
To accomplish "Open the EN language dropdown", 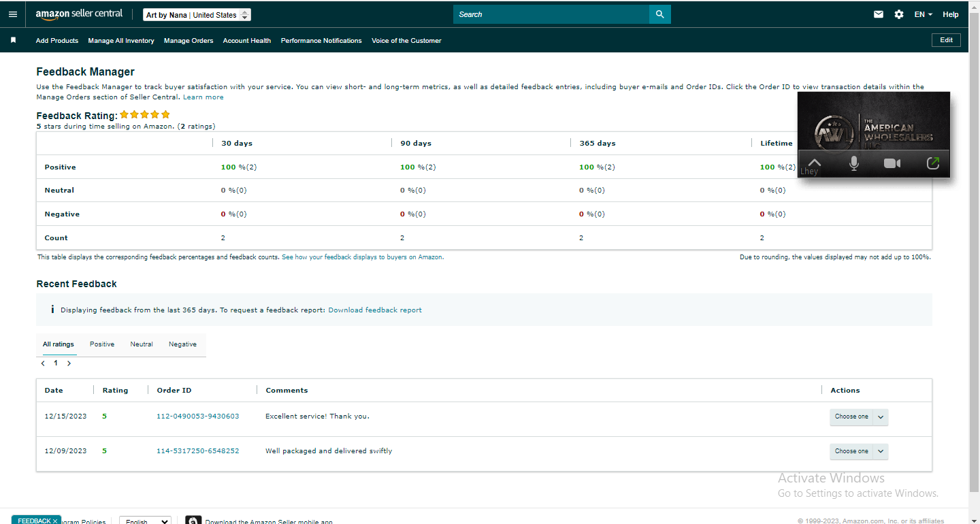I will click(924, 14).
